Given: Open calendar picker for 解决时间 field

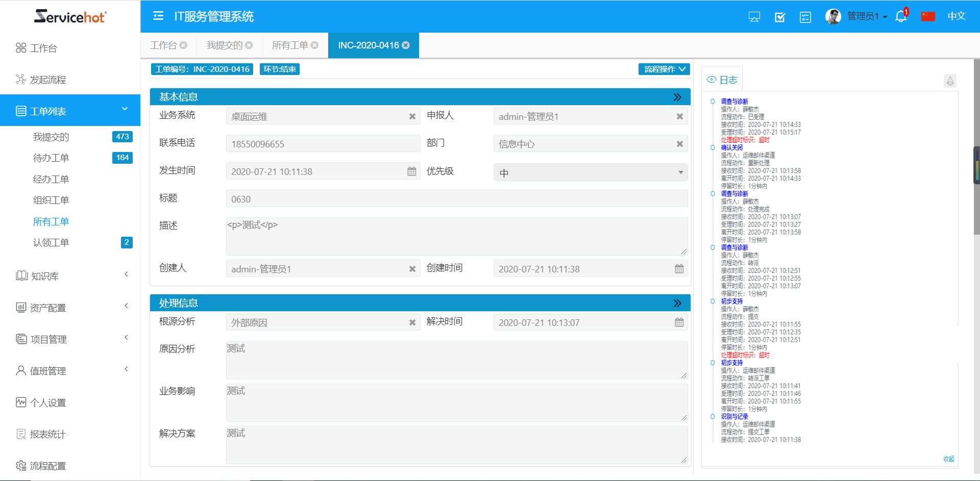Looking at the screenshot, I should point(679,322).
